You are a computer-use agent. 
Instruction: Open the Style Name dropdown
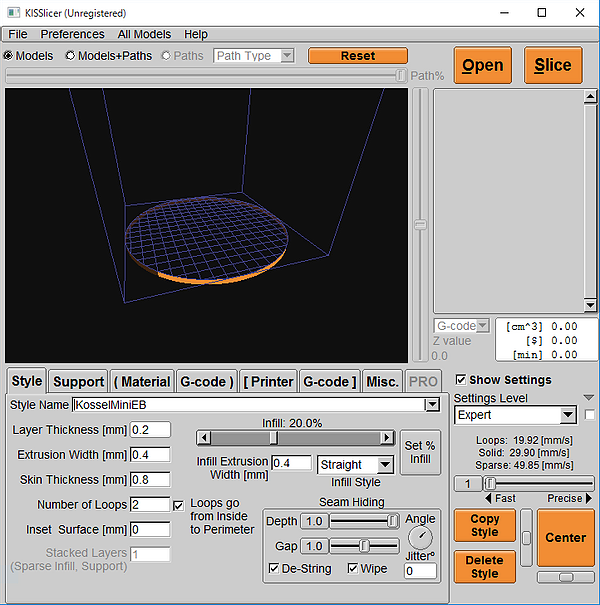pos(433,405)
